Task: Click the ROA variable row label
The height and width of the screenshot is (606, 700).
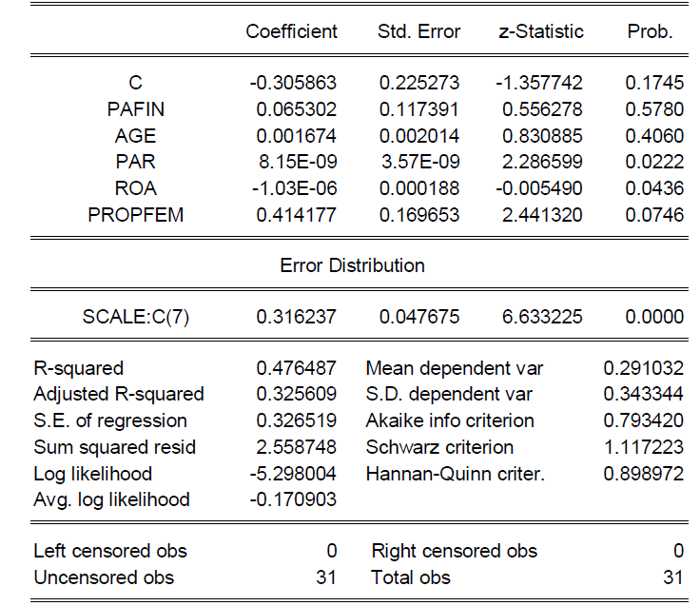Action: 135,188
